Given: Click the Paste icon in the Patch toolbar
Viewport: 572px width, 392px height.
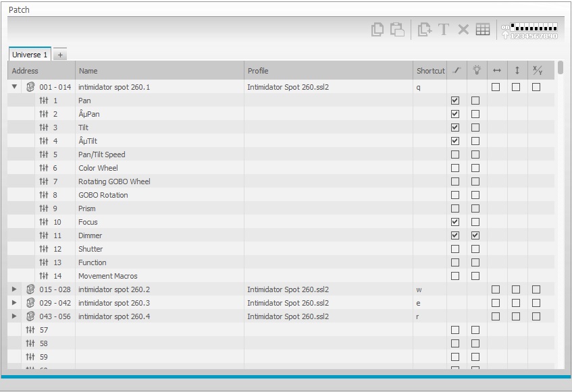Looking at the screenshot, I should point(397,29).
